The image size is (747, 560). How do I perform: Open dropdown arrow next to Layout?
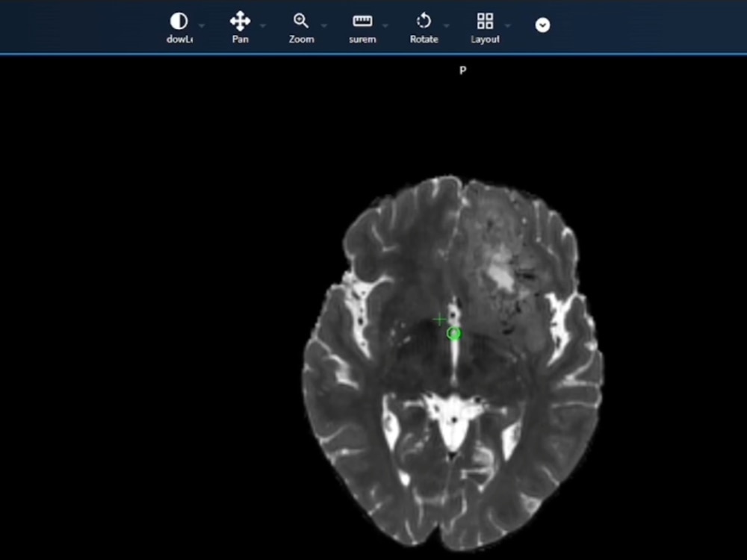pyautogui.click(x=508, y=25)
